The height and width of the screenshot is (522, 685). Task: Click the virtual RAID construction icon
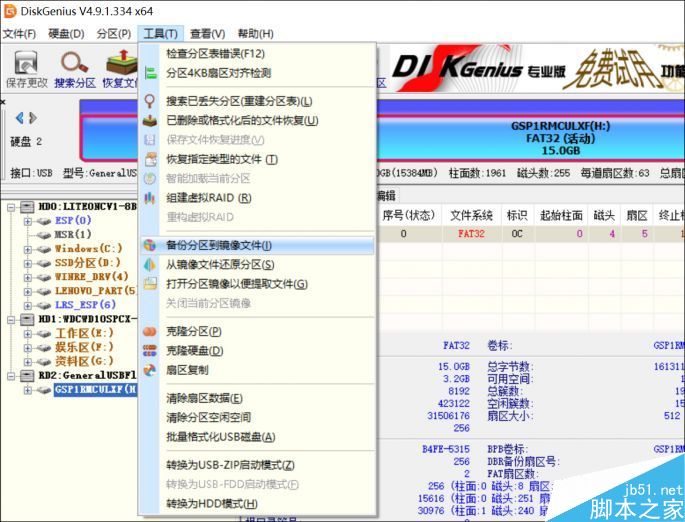coord(150,198)
